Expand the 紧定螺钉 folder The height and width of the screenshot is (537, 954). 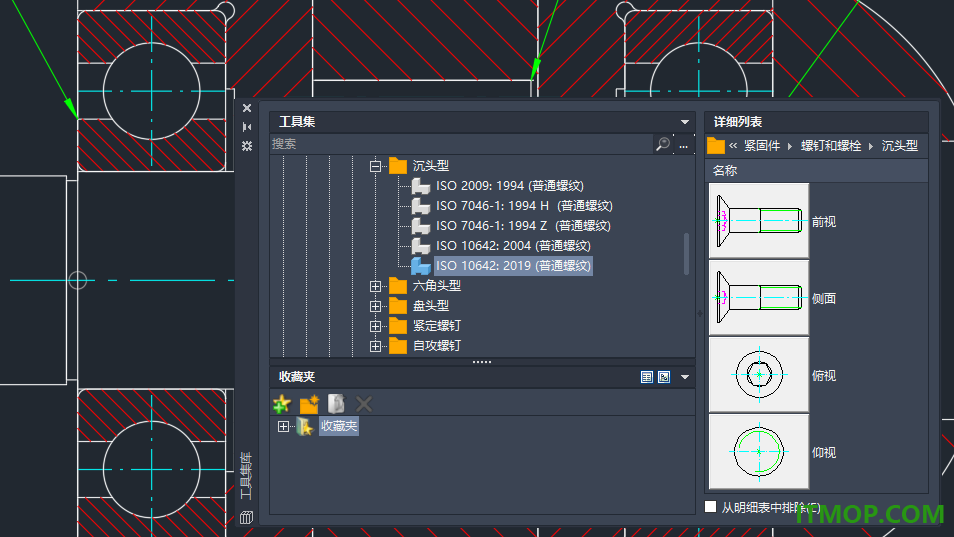coord(375,326)
